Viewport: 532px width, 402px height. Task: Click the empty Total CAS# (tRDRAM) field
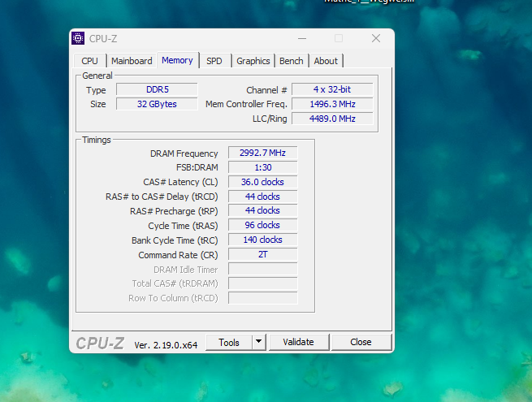point(262,283)
